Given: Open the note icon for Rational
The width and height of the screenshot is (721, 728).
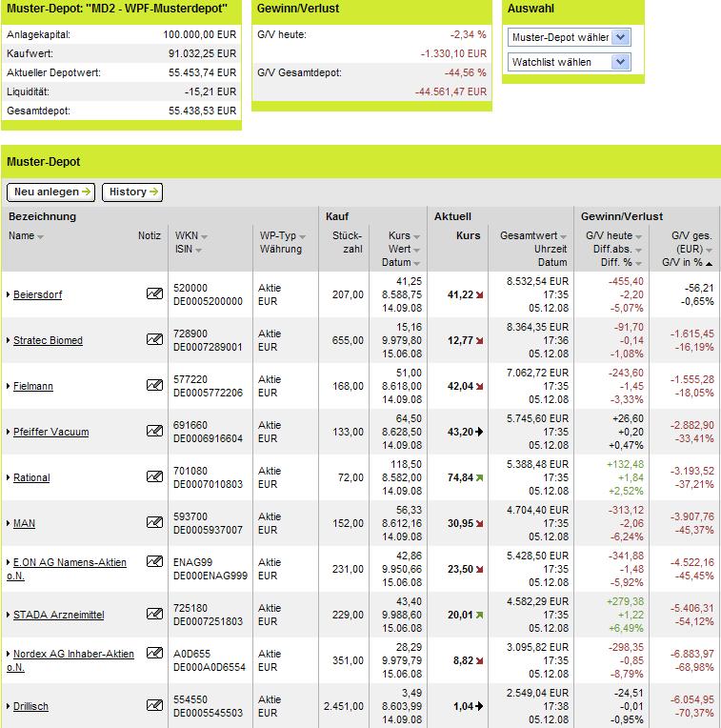Looking at the screenshot, I should (x=154, y=476).
